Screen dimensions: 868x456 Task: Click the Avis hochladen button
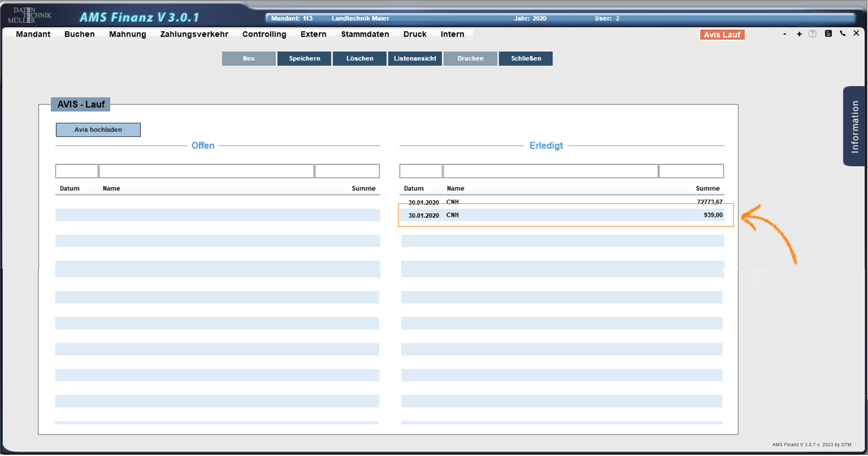pyautogui.click(x=98, y=130)
